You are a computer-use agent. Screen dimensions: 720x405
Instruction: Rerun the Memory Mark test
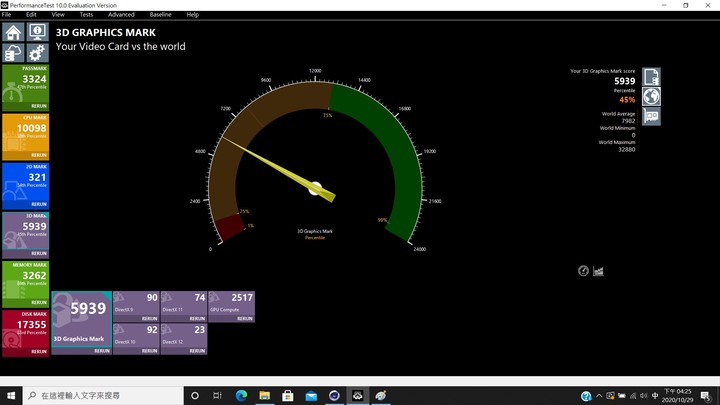(x=39, y=303)
